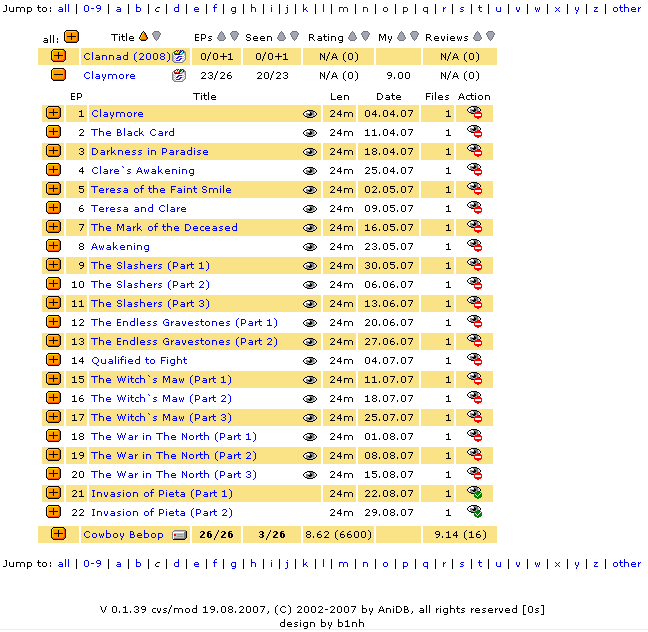
Task: Open the Darkness in Paradise episode link
Action: click(x=149, y=152)
